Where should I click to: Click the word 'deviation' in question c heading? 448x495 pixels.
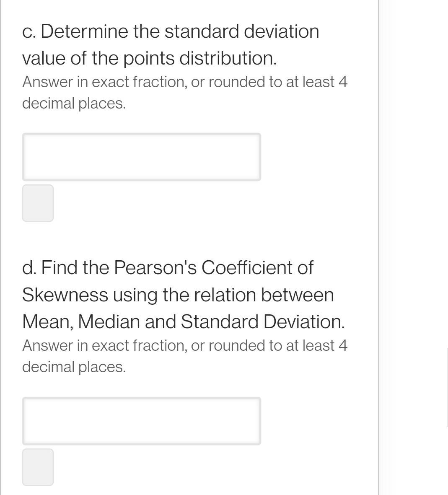coord(281,31)
